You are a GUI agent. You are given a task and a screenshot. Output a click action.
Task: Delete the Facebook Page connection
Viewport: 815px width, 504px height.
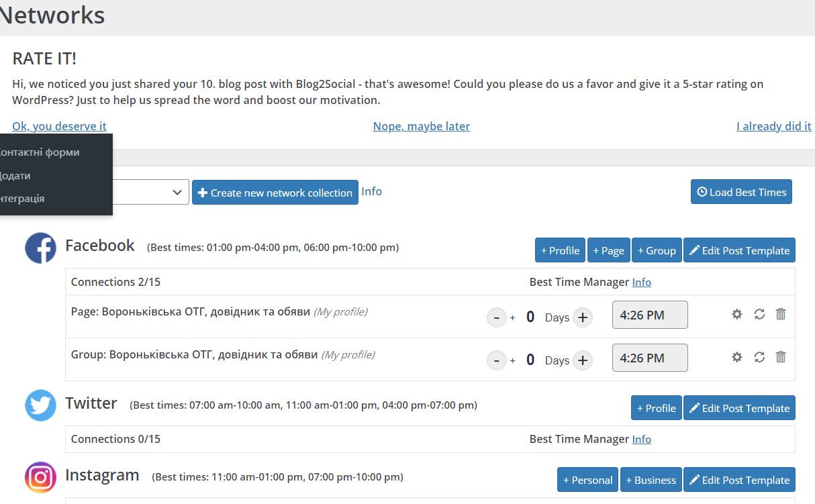[781, 314]
